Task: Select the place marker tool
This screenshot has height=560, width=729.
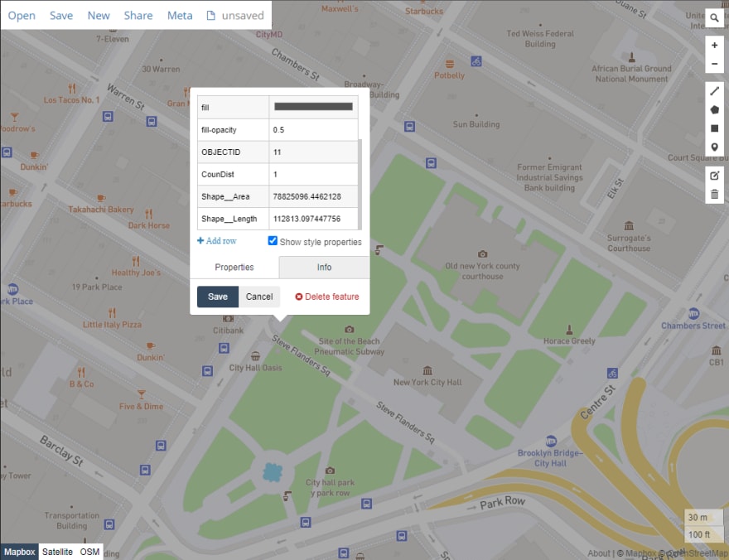Action: click(714, 147)
